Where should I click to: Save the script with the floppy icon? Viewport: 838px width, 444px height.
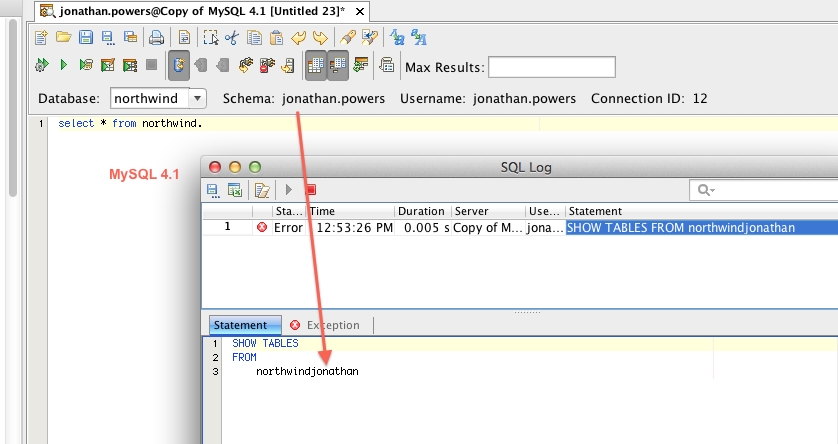(x=86, y=37)
